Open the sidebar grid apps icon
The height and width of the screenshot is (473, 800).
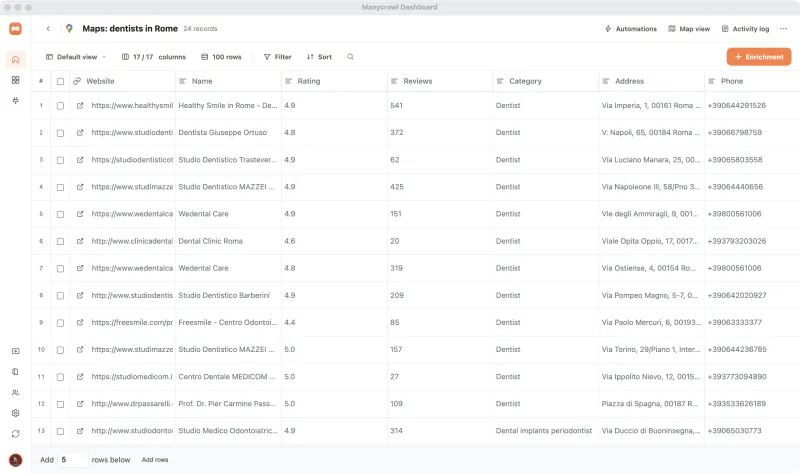tap(16, 80)
